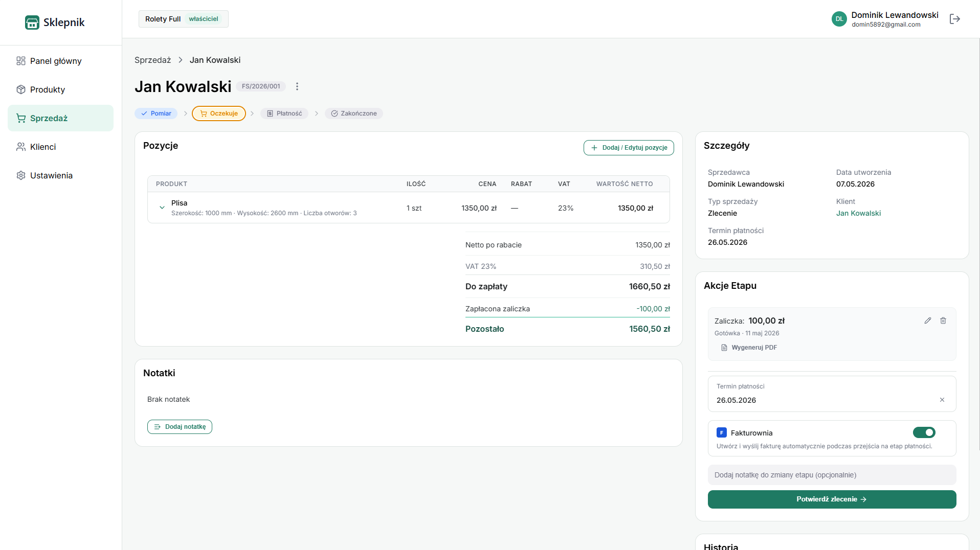
Task: Open the three-dot menu beside FS/2026/001
Action: (297, 86)
